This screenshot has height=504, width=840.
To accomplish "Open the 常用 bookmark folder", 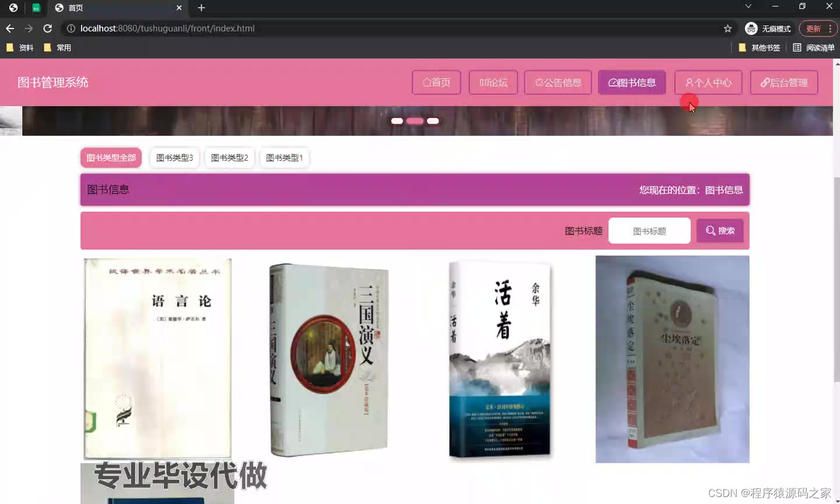I will click(57, 48).
